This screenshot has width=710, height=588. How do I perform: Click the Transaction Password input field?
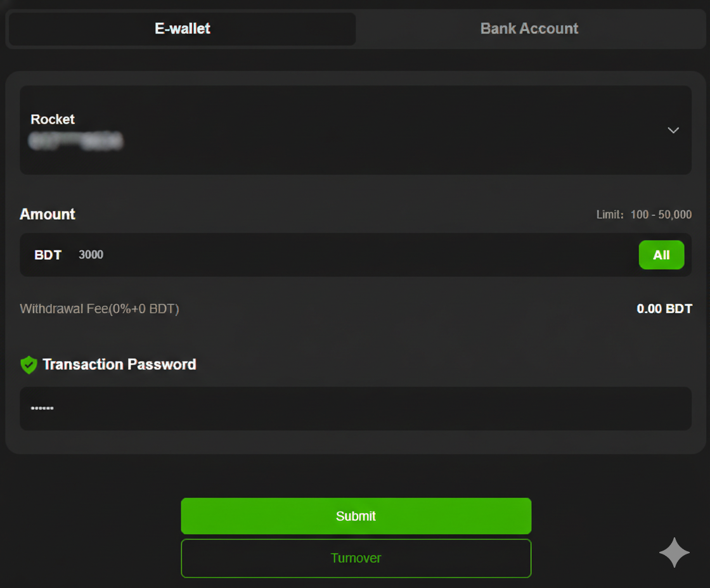[355, 408]
